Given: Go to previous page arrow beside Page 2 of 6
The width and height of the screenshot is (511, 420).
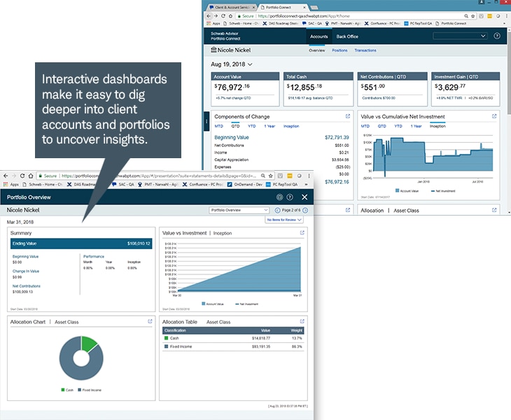Looking at the screenshot, I should pyautogui.click(x=278, y=210).
